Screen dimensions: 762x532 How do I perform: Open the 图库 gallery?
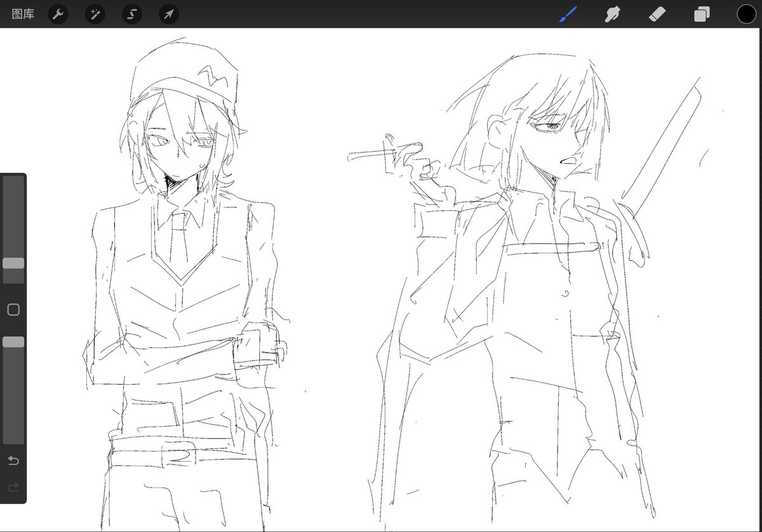[23, 14]
